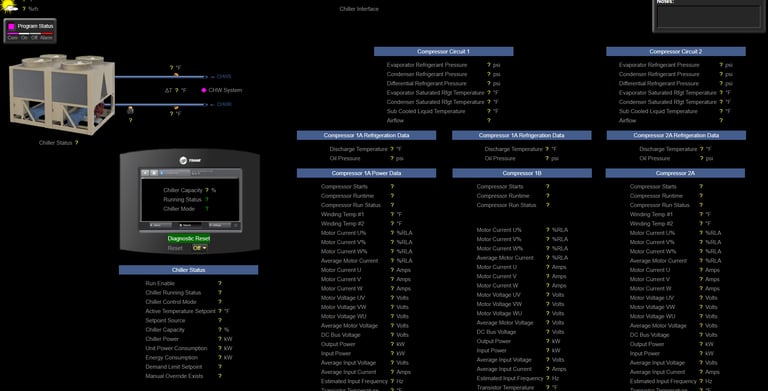Click Compressor 1A DC Bus Voltage
The image size is (768, 391).
[x=365, y=335]
